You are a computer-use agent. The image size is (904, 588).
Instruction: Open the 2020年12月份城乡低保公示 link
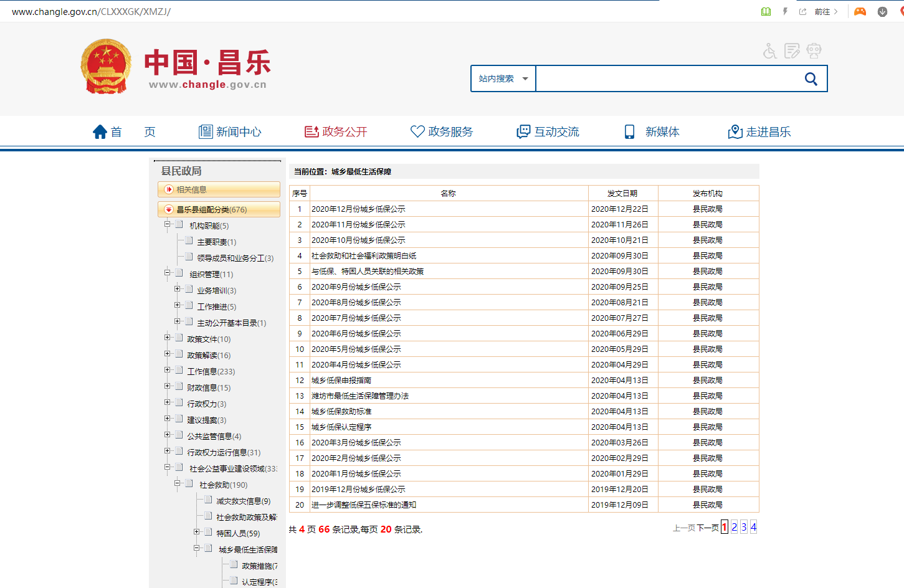[358, 209]
